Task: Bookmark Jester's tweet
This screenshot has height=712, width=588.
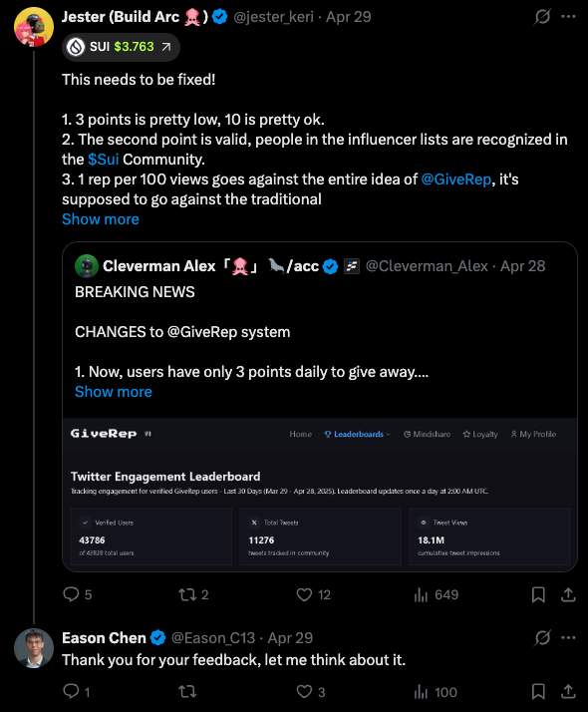Action: pos(538,594)
